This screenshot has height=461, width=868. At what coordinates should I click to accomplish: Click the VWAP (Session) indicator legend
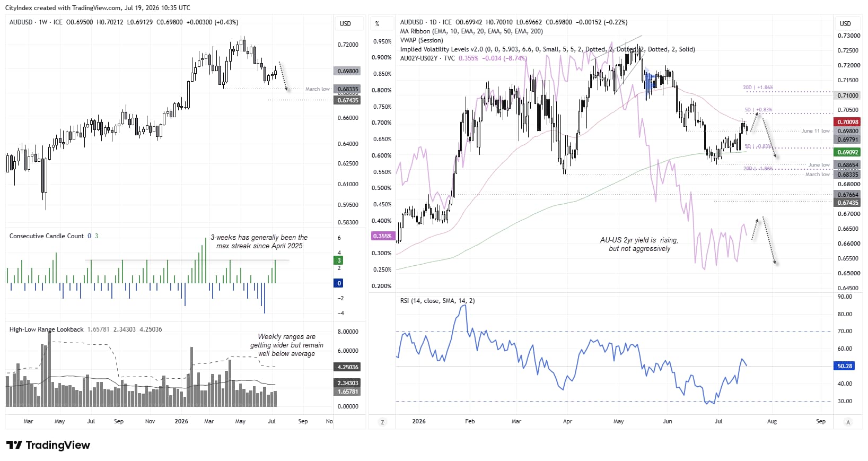(422, 40)
